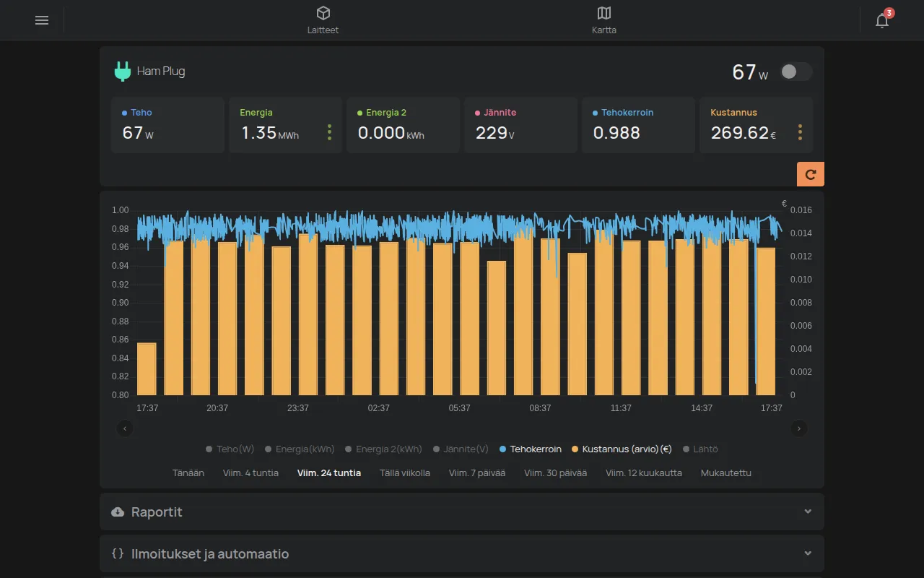Select Viim. 4 tuntia time range
The image size is (924, 578).
[250, 473]
